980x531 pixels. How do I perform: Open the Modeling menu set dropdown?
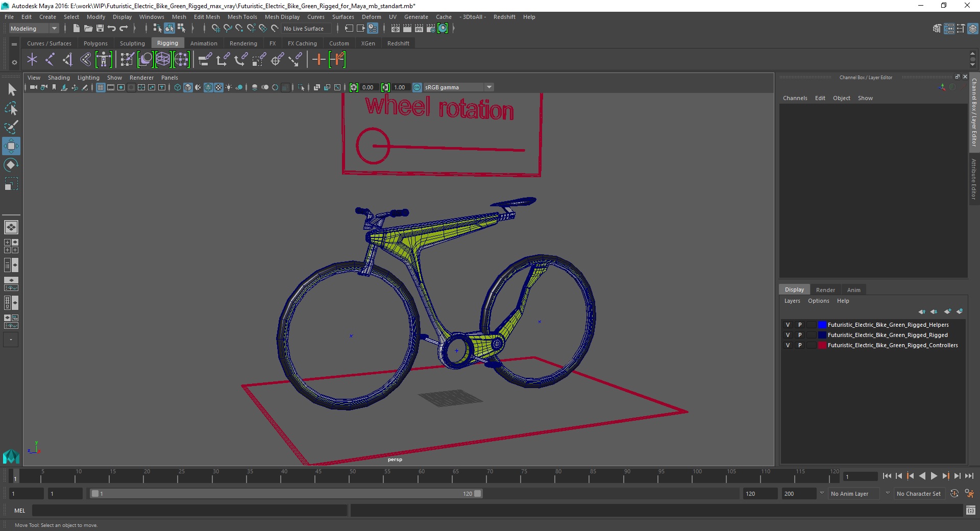(34, 29)
